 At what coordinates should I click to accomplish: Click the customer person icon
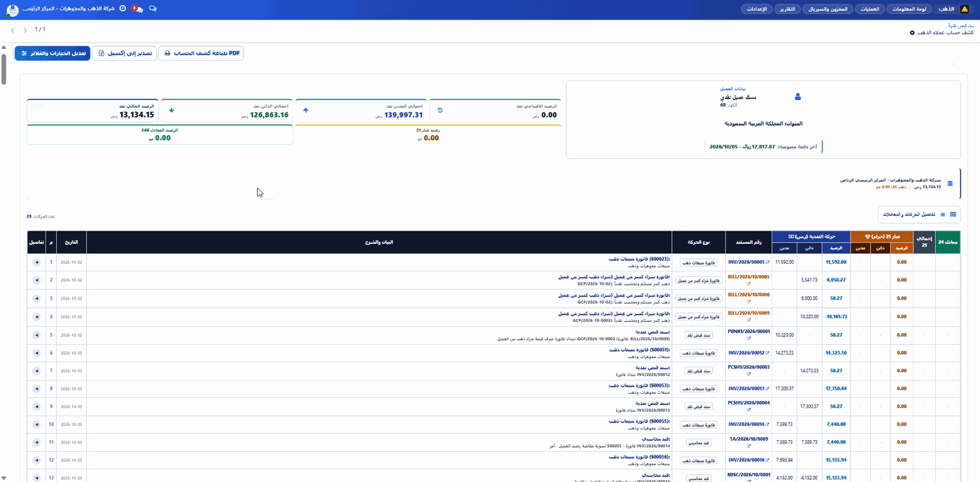[x=798, y=97]
